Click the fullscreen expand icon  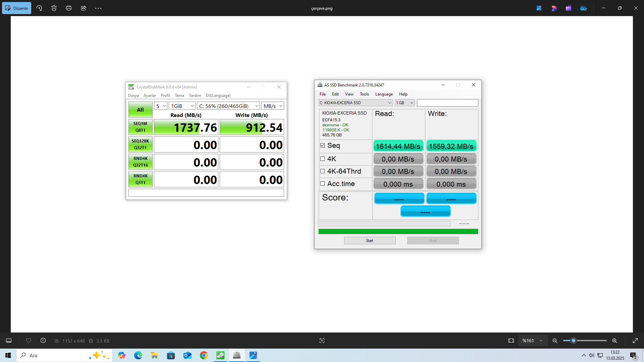pos(635,341)
